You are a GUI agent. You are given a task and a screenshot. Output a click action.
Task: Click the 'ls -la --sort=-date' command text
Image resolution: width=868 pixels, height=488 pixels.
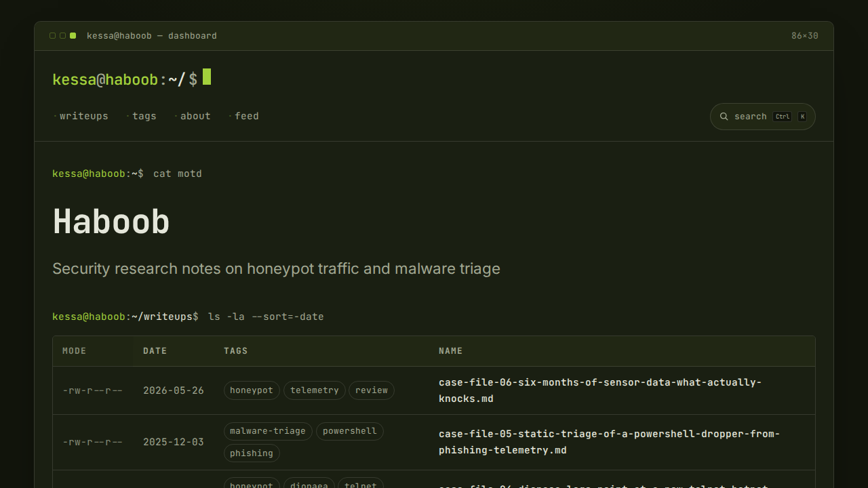(266, 317)
